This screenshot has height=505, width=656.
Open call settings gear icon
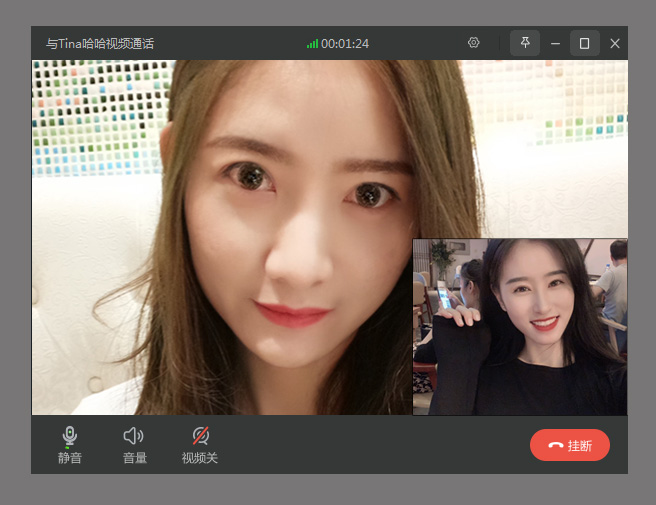coord(474,43)
